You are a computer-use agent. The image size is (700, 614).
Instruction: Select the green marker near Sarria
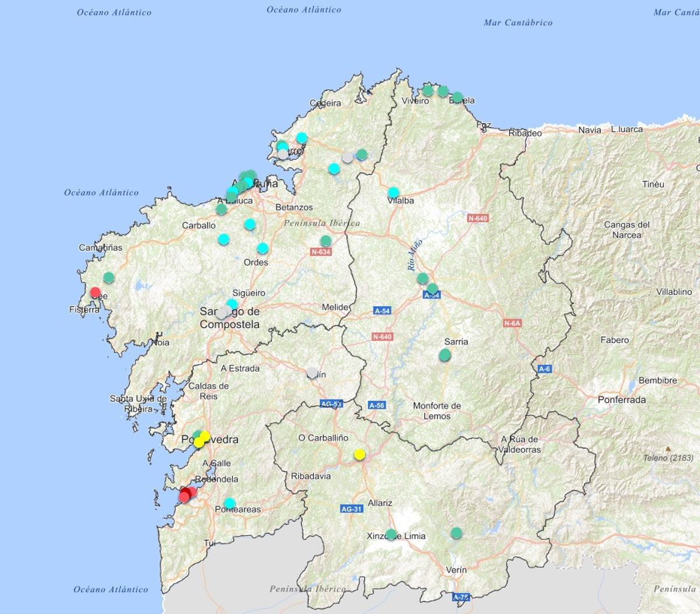pyautogui.click(x=444, y=355)
